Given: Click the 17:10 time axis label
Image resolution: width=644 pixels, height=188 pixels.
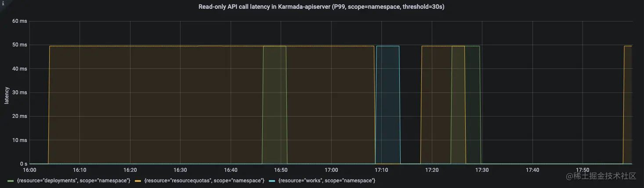Looking at the screenshot, I should 381,170.
